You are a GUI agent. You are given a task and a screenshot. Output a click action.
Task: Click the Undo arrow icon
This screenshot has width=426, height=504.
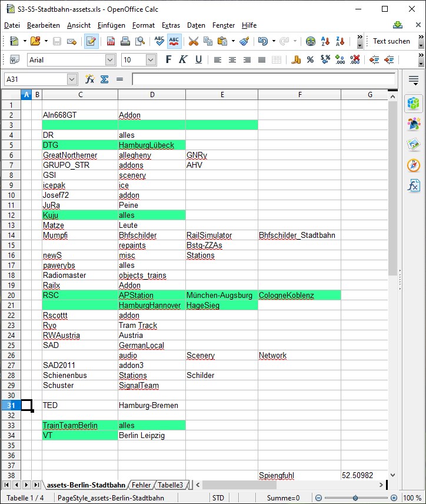tap(263, 41)
